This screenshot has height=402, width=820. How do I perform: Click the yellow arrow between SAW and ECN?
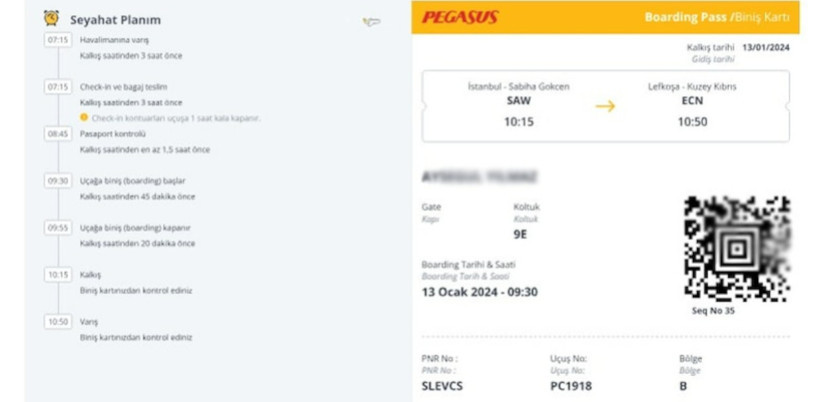click(605, 107)
